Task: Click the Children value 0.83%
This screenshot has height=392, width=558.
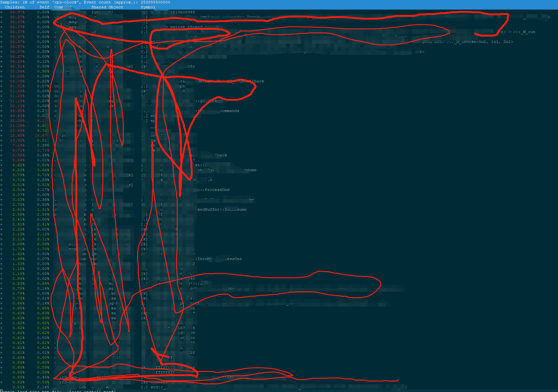Action: (19, 284)
